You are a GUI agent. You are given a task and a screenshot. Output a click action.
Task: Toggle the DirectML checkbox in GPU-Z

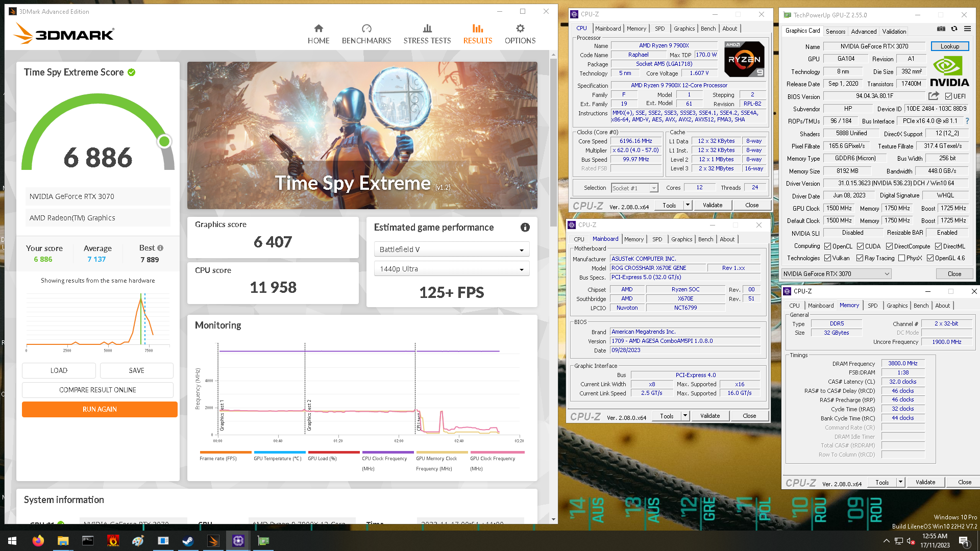coord(938,246)
